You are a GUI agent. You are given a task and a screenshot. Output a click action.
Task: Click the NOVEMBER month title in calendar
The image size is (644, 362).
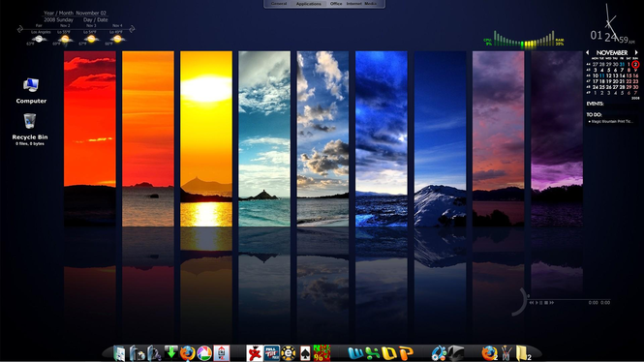(x=611, y=52)
